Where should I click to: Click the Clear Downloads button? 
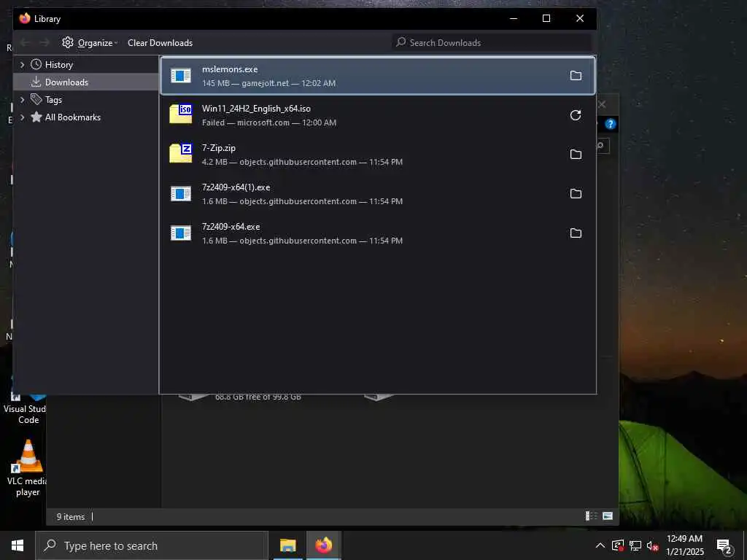pyautogui.click(x=160, y=43)
